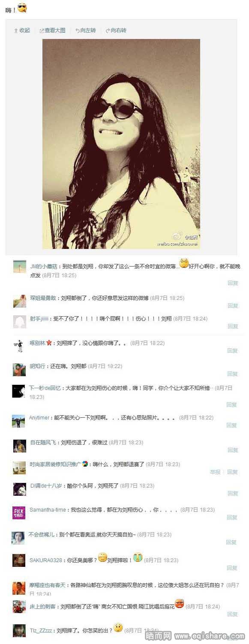The image size is (249, 644).
Task: Rotate photo right with 向右转
Action: [x=116, y=30]
